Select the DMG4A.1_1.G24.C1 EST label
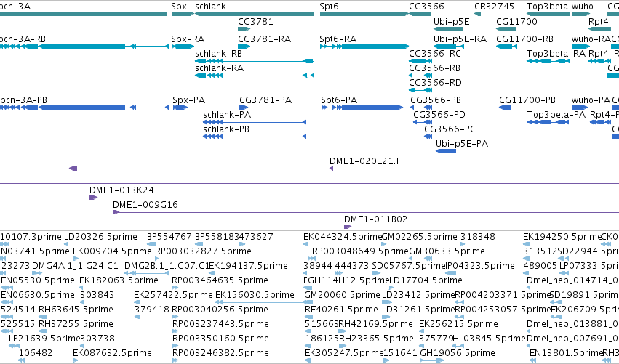 [x=75, y=266]
